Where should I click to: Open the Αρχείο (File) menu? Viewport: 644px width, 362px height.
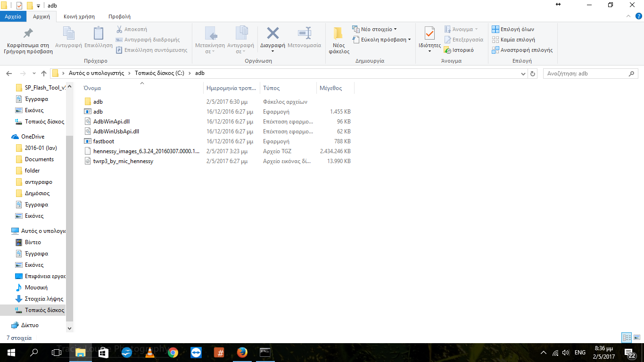[13, 16]
